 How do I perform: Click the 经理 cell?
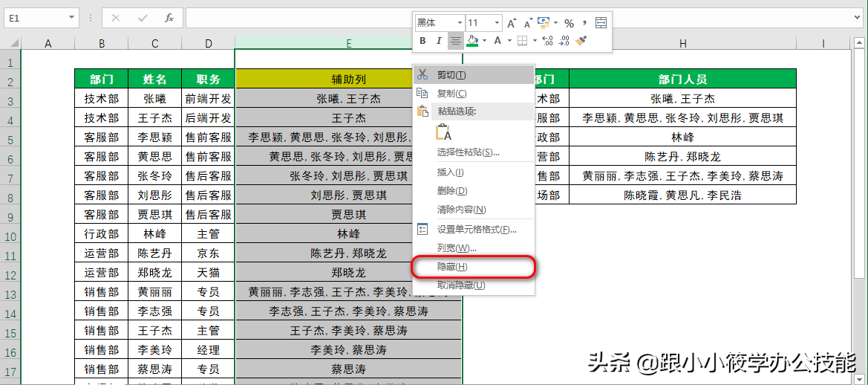tap(208, 349)
